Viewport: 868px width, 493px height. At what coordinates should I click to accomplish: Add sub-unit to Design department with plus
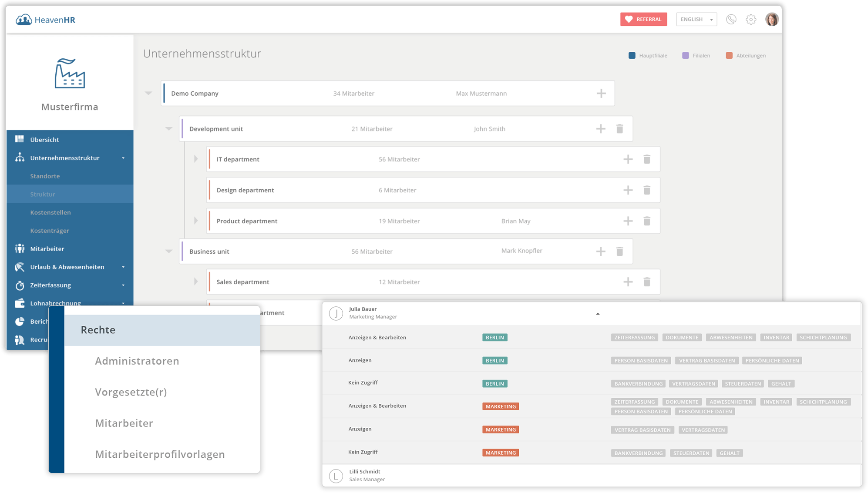(x=628, y=190)
